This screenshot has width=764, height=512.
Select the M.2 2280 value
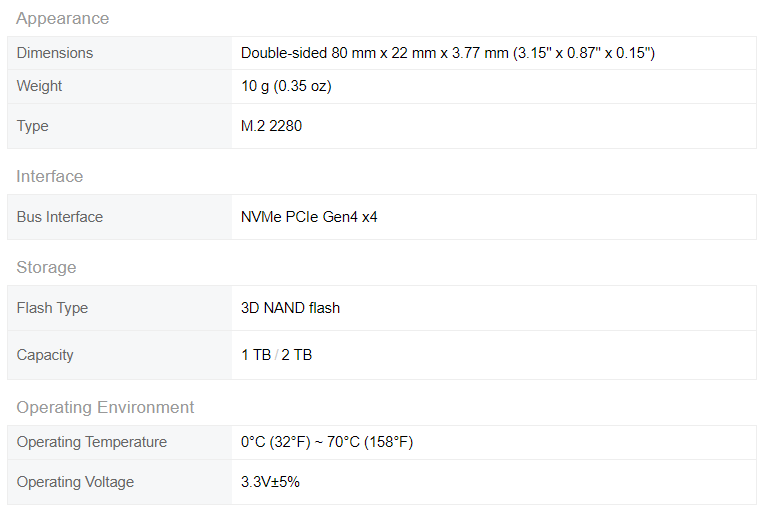click(271, 126)
